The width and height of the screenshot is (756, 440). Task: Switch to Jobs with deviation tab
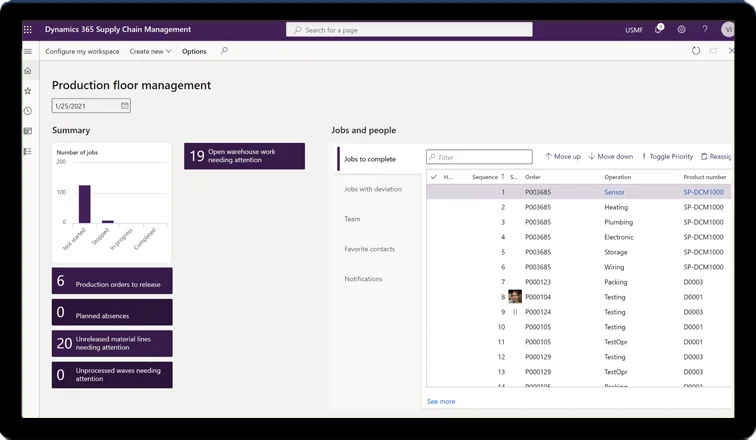point(373,189)
